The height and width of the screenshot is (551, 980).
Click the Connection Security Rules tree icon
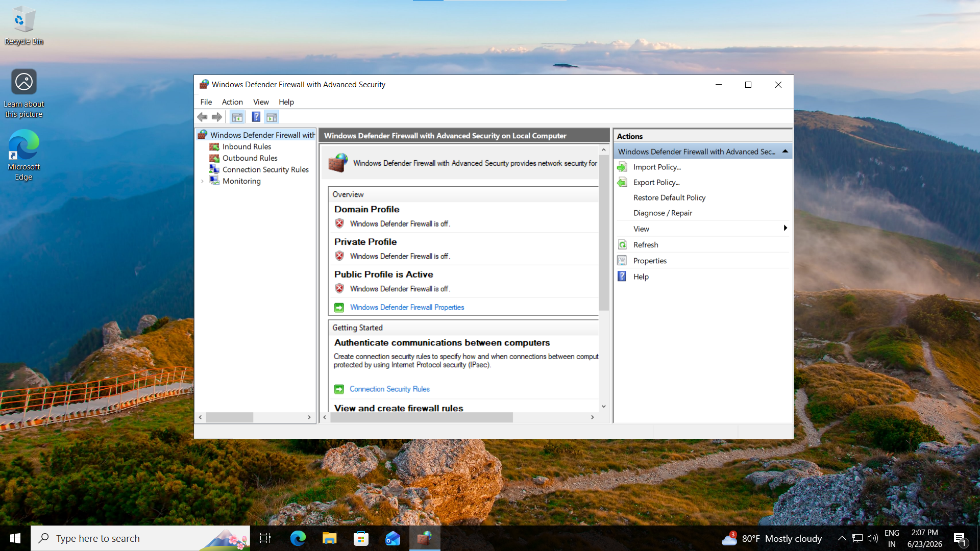point(214,169)
